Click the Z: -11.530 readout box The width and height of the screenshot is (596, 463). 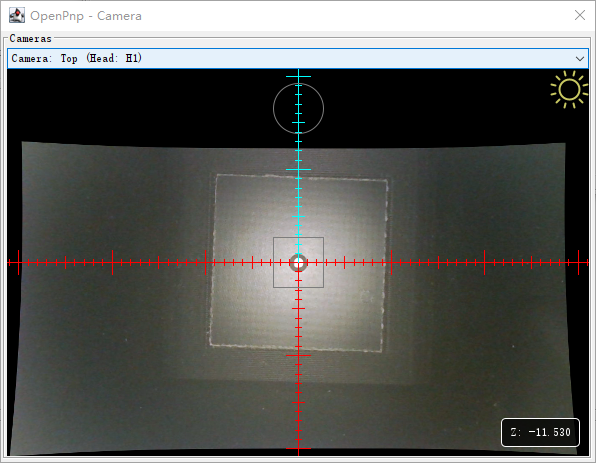pos(540,432)
